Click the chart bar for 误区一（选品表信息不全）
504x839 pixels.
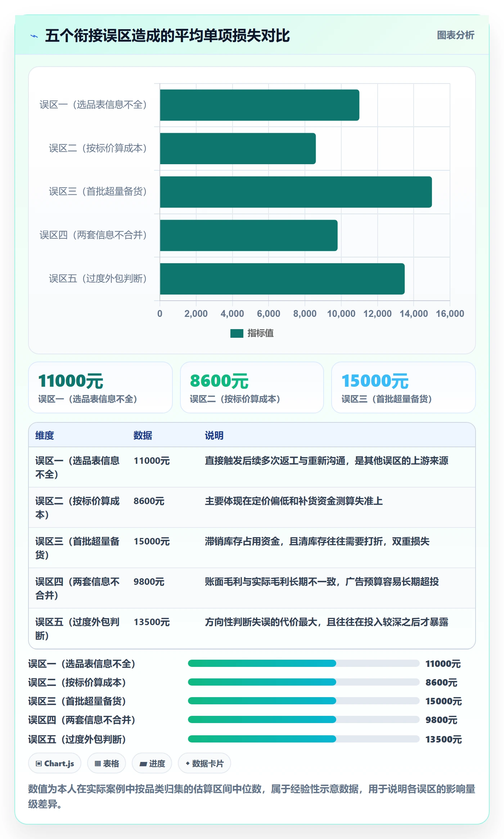(x=260, y=105)
